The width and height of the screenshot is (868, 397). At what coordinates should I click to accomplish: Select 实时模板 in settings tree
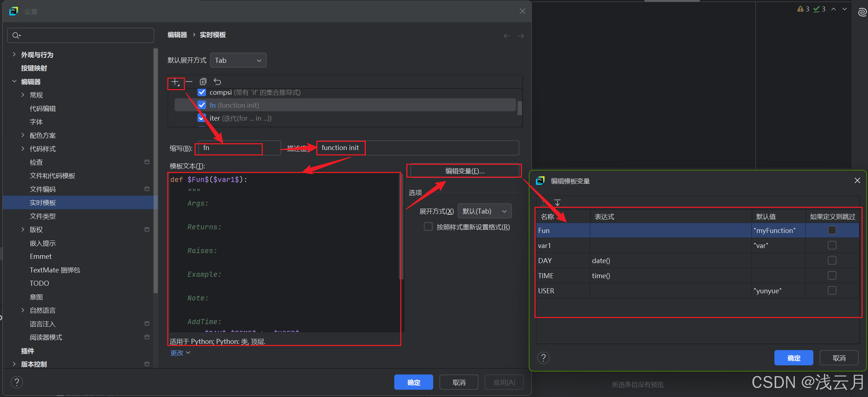80,202
